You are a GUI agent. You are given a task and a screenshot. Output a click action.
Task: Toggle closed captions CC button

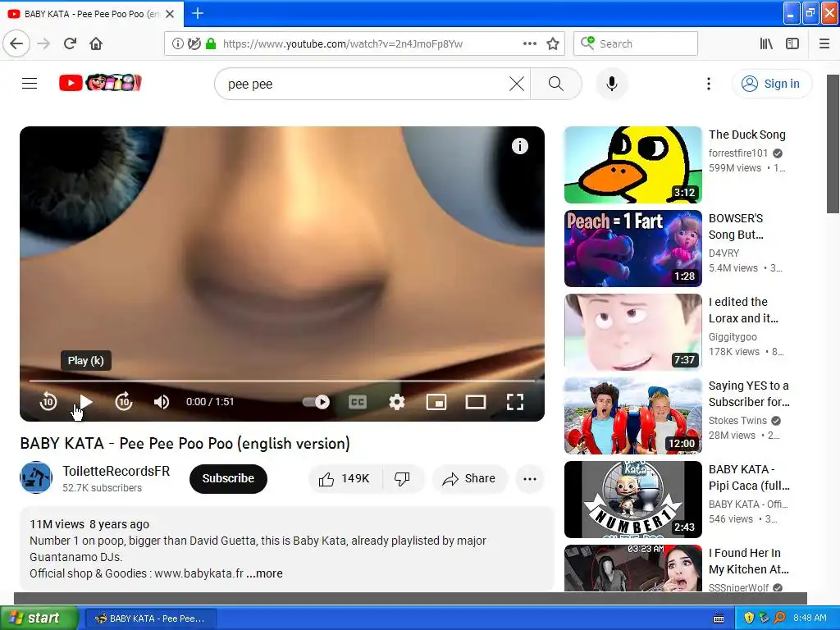click(358, 402)
